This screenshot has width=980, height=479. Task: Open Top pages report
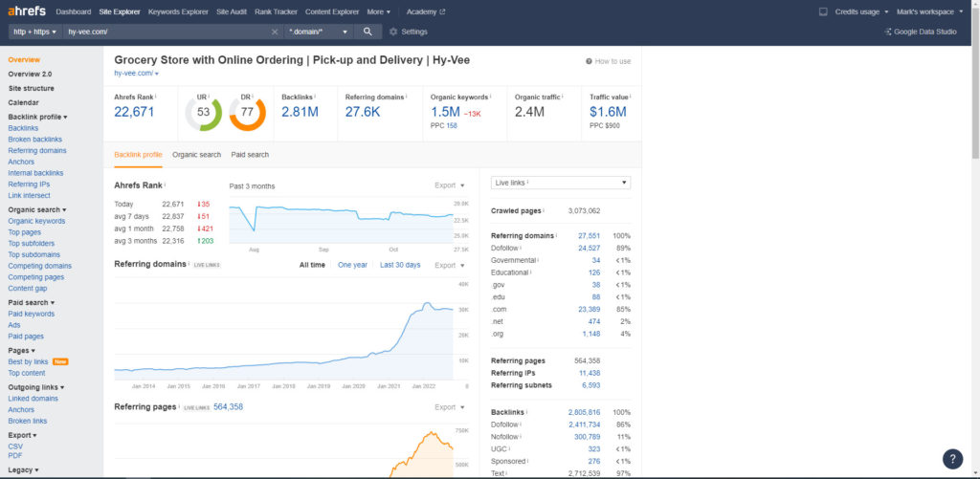pos(24,232)
